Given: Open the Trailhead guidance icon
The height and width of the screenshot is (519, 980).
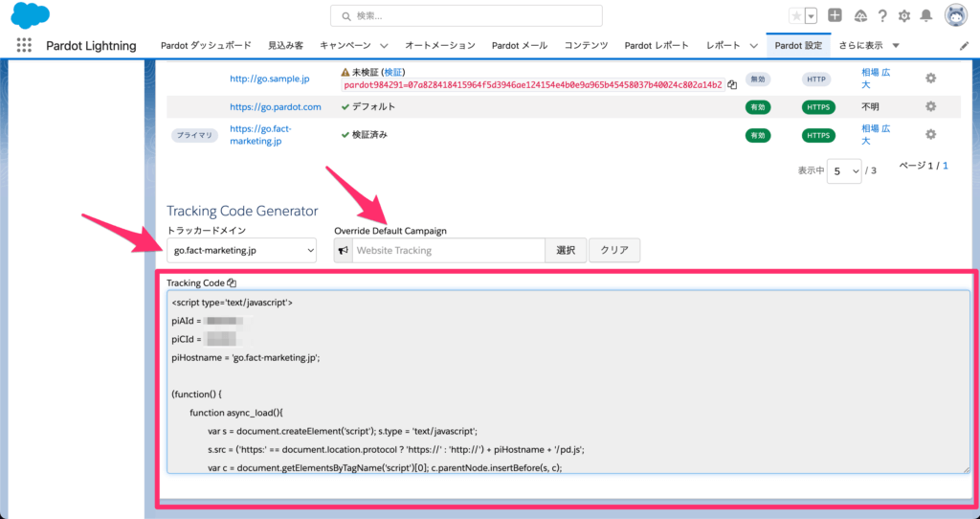Looking at the screenshot, I should [x=860, y=16].
